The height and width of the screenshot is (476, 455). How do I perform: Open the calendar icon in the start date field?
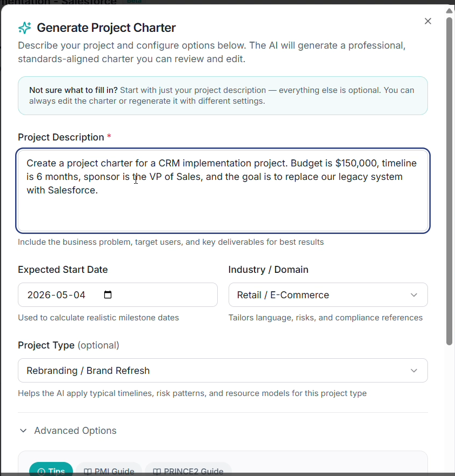(x=108, y=294)
